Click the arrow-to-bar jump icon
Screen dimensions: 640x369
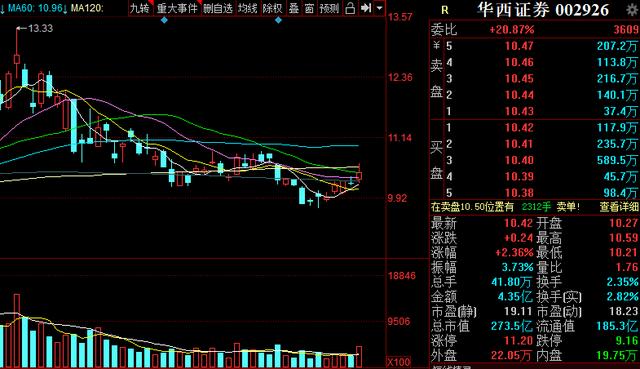click(366, 8)
